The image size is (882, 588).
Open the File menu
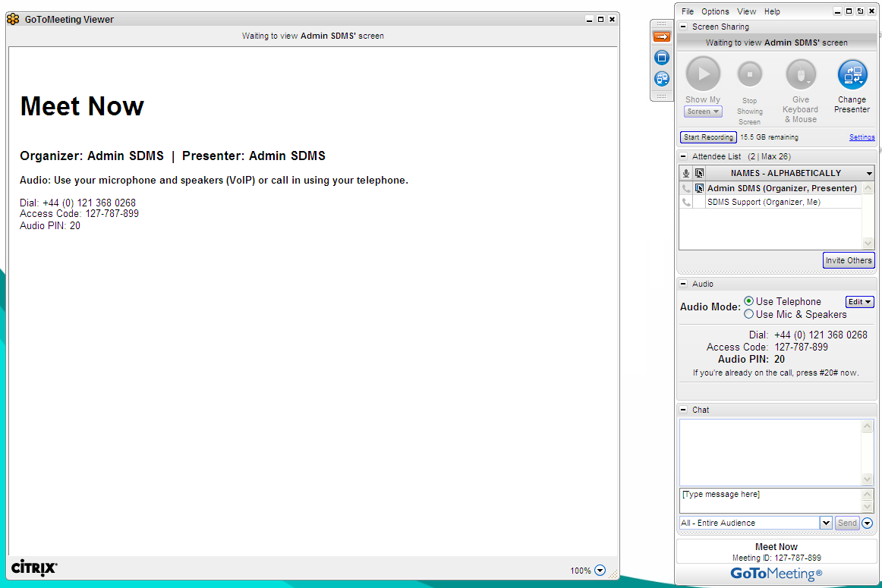pyautogui.click(x=688, y=11)
